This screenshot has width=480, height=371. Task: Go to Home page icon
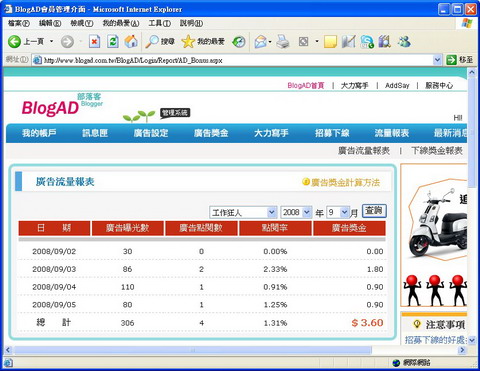(131, 42)
